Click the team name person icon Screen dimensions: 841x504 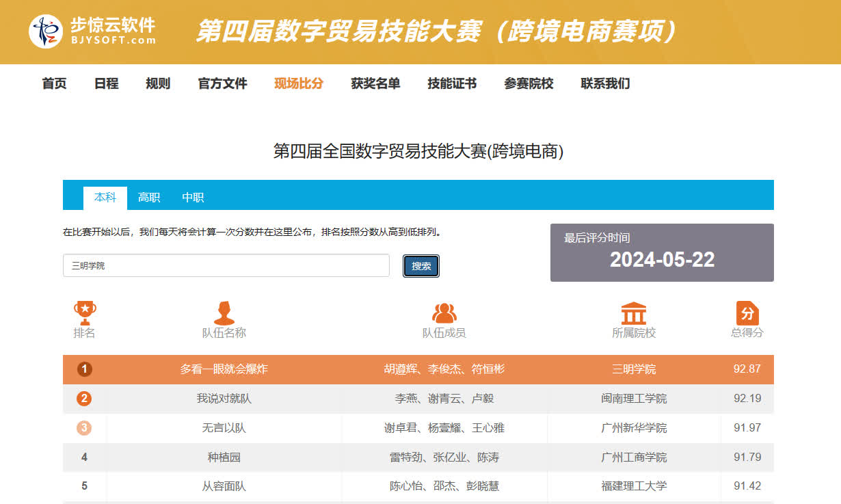click(224, 313)
